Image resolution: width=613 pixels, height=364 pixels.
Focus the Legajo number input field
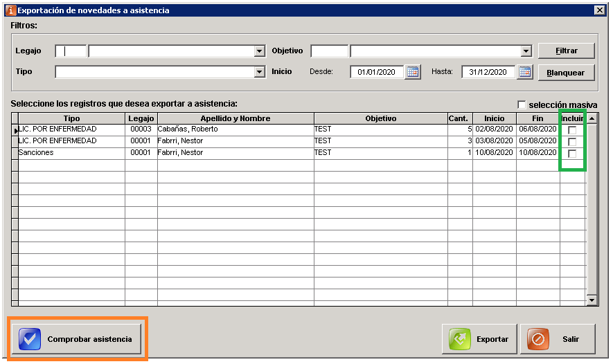tap(71, 51)
